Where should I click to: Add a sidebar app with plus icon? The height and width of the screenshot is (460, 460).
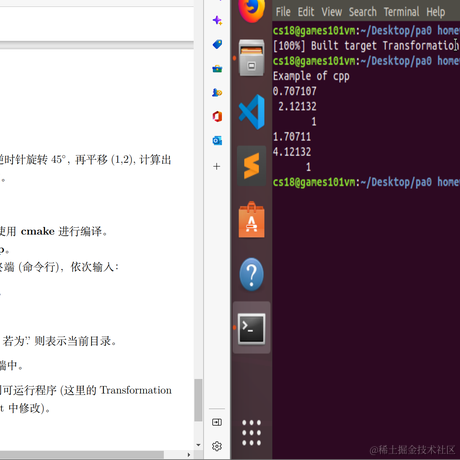[x=217, y=166]
